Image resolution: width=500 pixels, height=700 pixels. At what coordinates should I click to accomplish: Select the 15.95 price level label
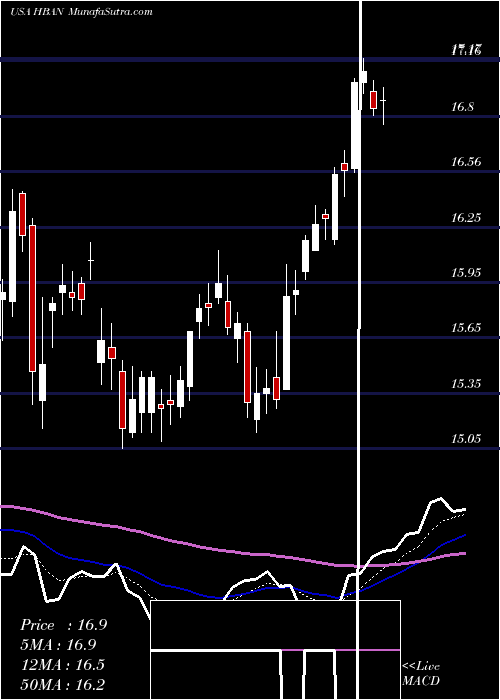tap(466, 273)
